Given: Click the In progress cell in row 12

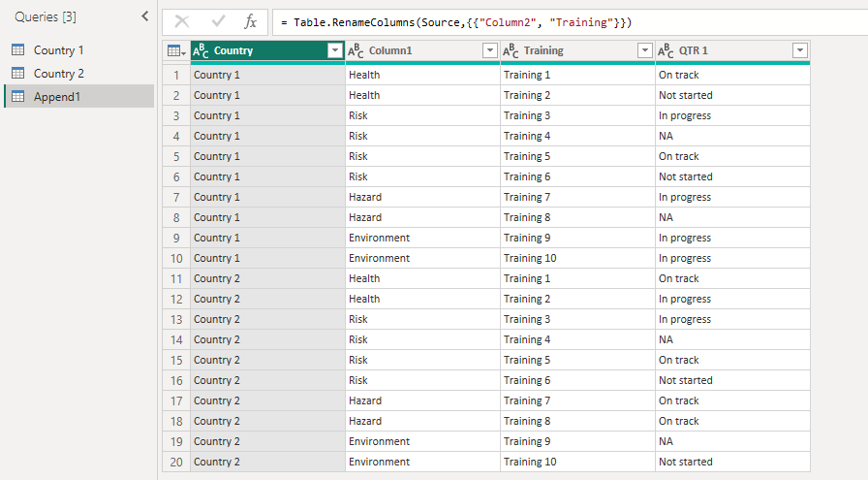Looking at the screenshot, I should point(732,300).
